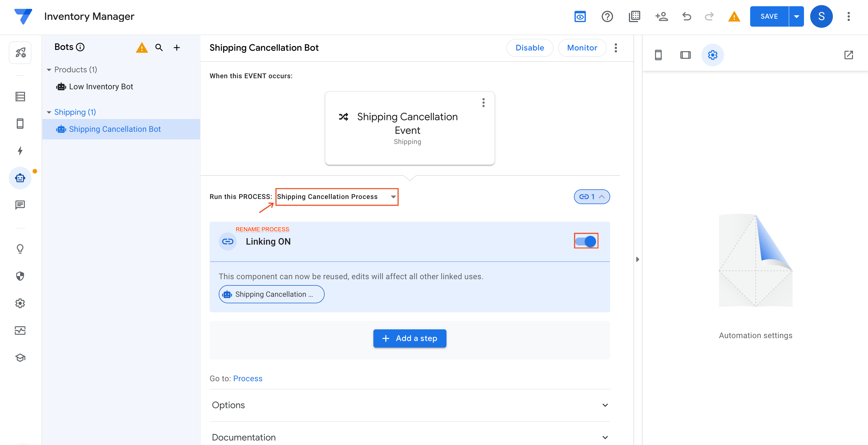The image size is (868, 445).
Task: Click the Go to Process link
Action: (x=248, y=378)
